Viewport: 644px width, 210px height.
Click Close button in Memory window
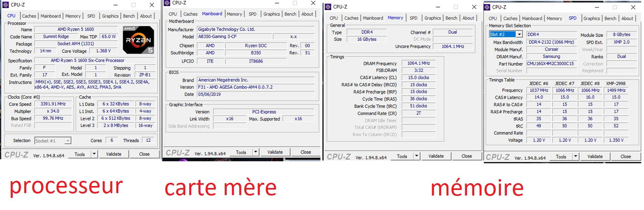click(x=467, y=156)
